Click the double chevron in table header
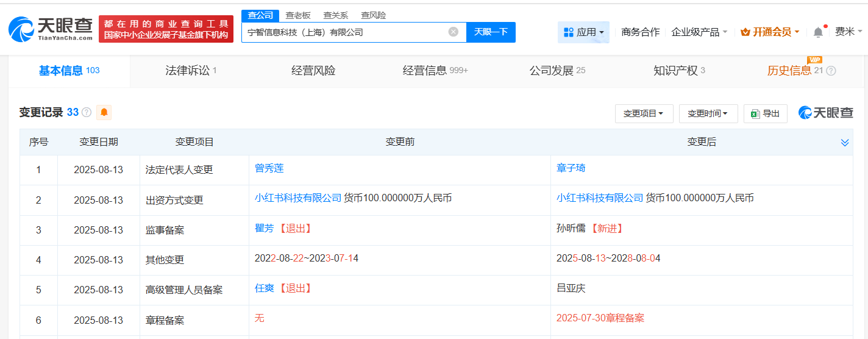 pyautogui.click(x=844, y=142)
